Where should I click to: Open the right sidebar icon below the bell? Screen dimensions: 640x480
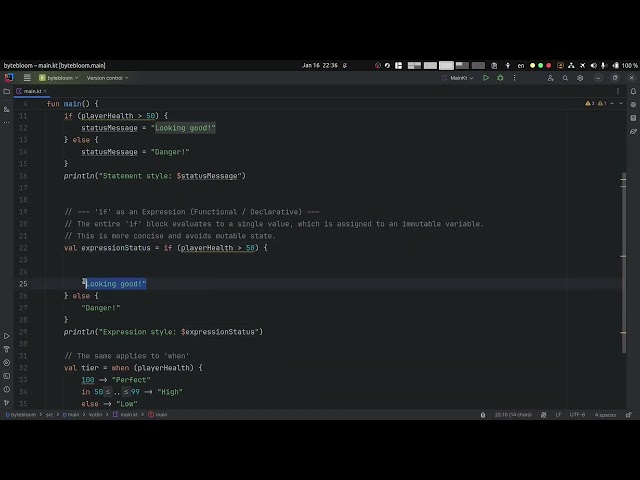click(633, 105)
